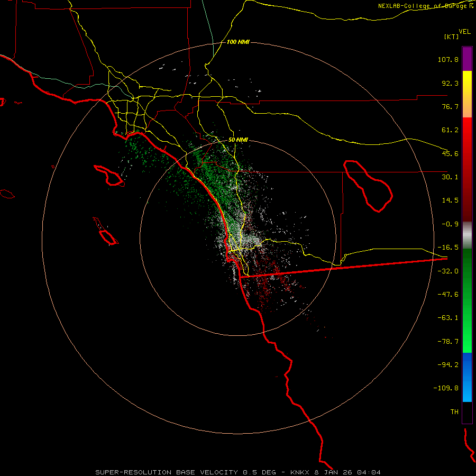The image size is (476, 476).
Task: Click the -109.8 velocity value
Action: (x=446, y=388)
